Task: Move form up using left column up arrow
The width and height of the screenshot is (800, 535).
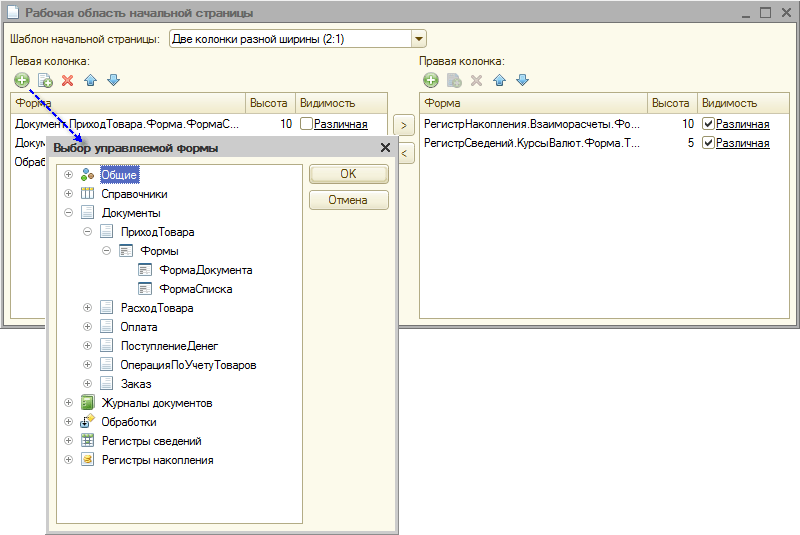Action: coord(91,80)
